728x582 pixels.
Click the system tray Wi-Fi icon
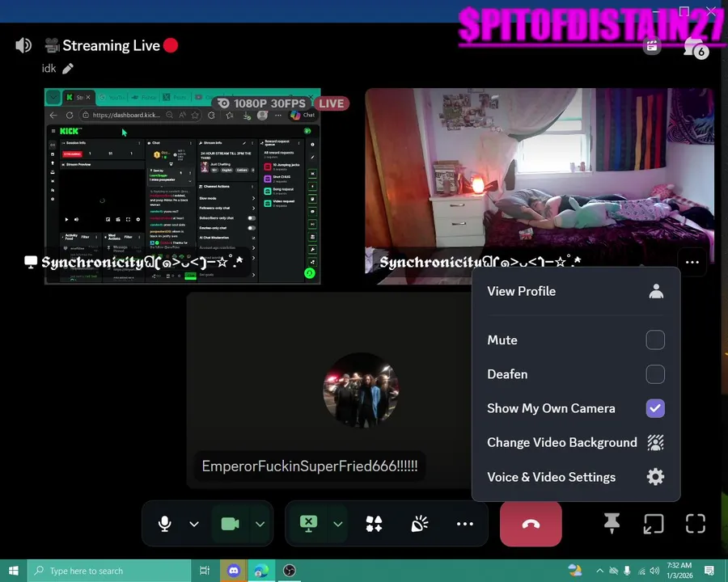[x=641, y=571]
